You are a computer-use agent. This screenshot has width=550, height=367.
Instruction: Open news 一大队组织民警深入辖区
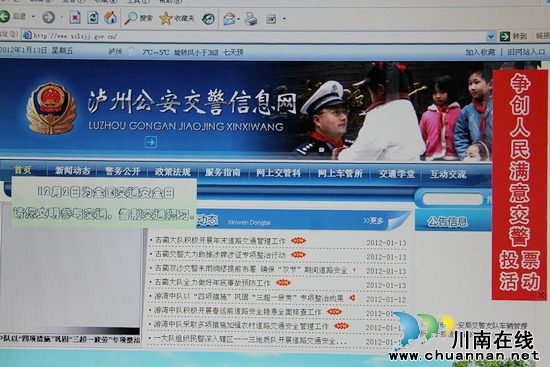click(250, 340)
